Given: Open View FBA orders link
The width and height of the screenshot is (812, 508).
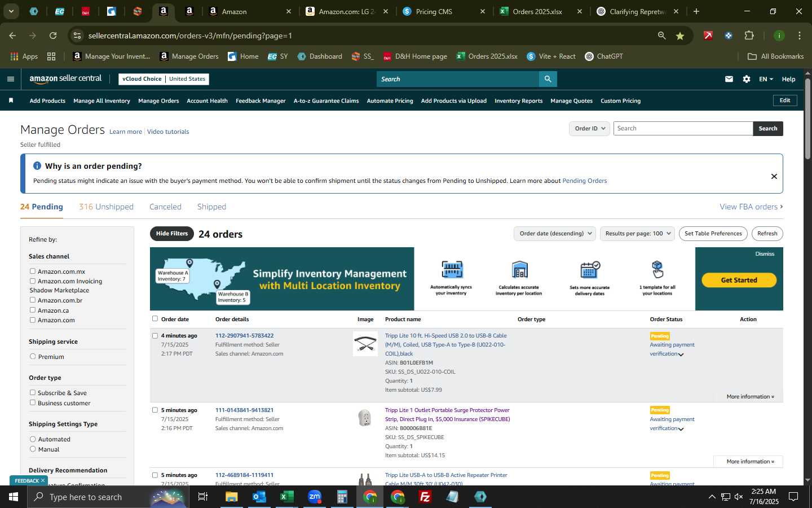Looking at the screenshot, I should (x=751, y=207).
